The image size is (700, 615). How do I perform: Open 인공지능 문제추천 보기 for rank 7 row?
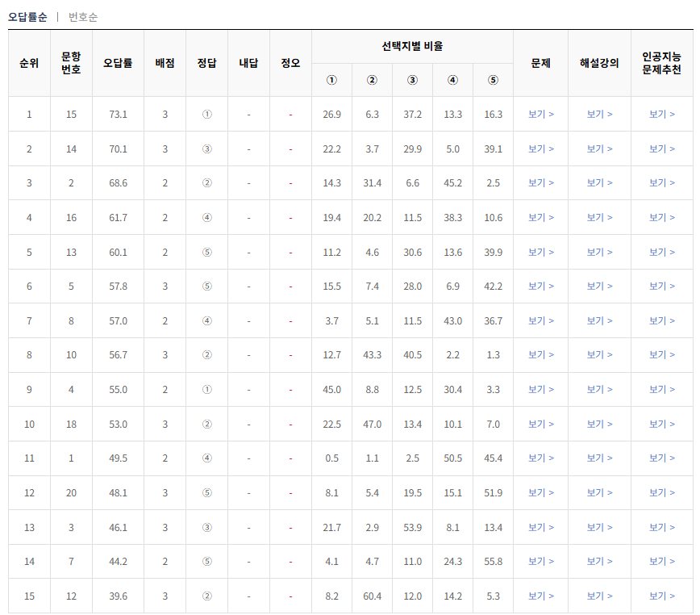pos(662,320)
